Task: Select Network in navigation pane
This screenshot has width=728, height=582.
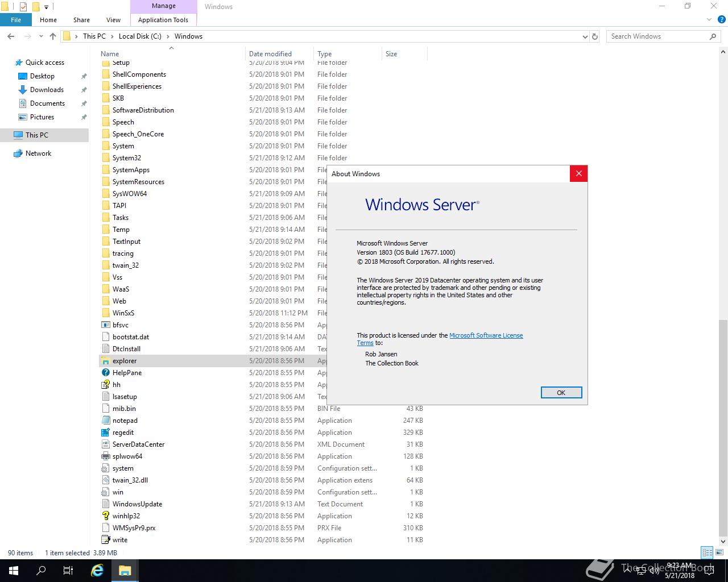Action: pos(38,153)
